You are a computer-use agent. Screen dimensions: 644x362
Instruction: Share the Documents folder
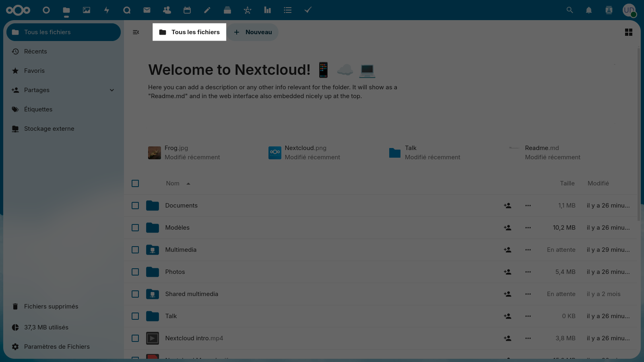508,206
